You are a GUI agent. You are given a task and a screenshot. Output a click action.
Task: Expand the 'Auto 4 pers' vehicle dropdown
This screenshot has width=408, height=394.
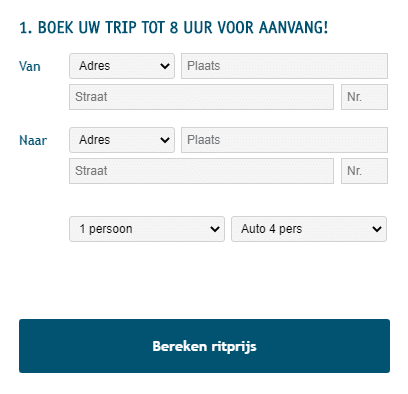tap(309, 229)
